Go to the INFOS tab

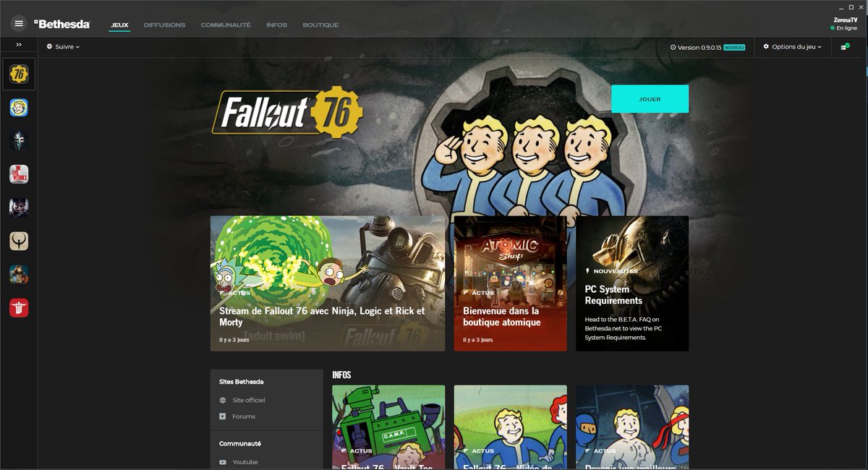point(276,25)
